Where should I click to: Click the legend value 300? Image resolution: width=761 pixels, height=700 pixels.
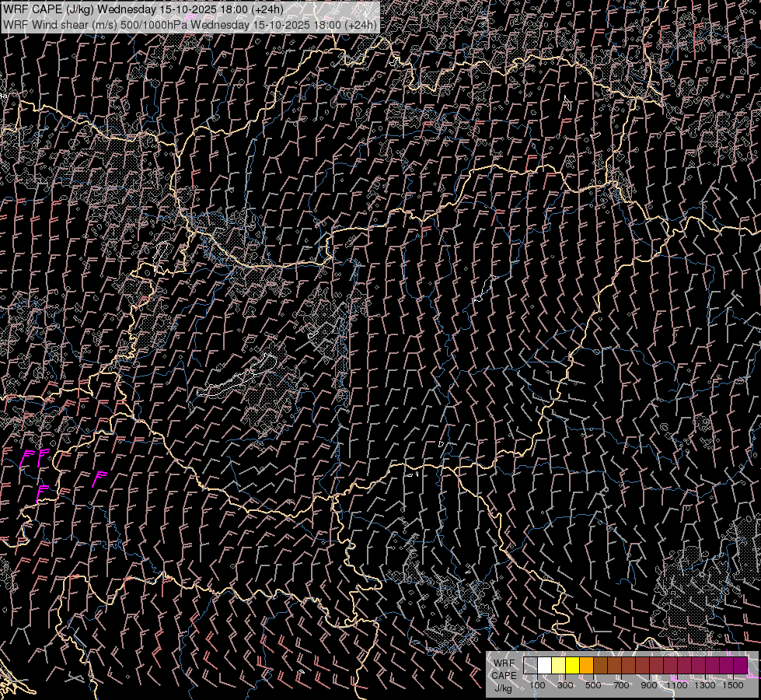(565, 685)
